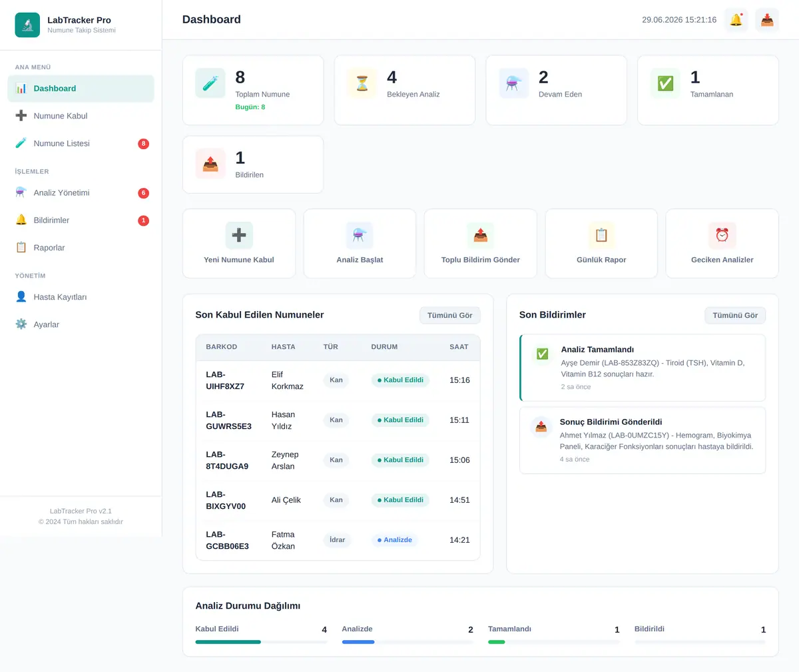Click the test tube Toplam Numune icon
This screenshot has height=672, width=799.
(210, 83)
